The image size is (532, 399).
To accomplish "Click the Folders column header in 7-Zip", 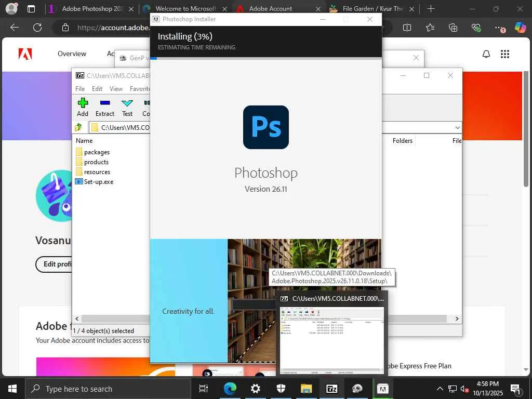I will pos(403,140).
